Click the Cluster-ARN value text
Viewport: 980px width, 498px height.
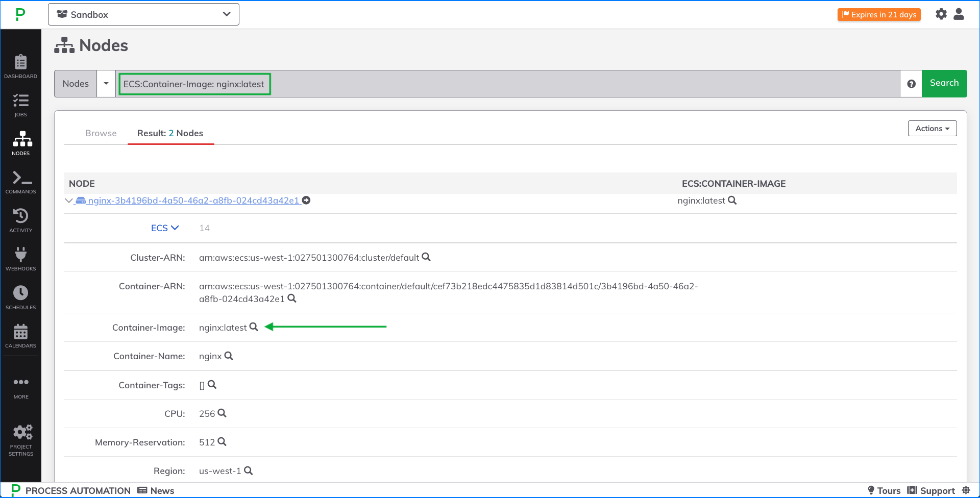(x=309, y=258)
